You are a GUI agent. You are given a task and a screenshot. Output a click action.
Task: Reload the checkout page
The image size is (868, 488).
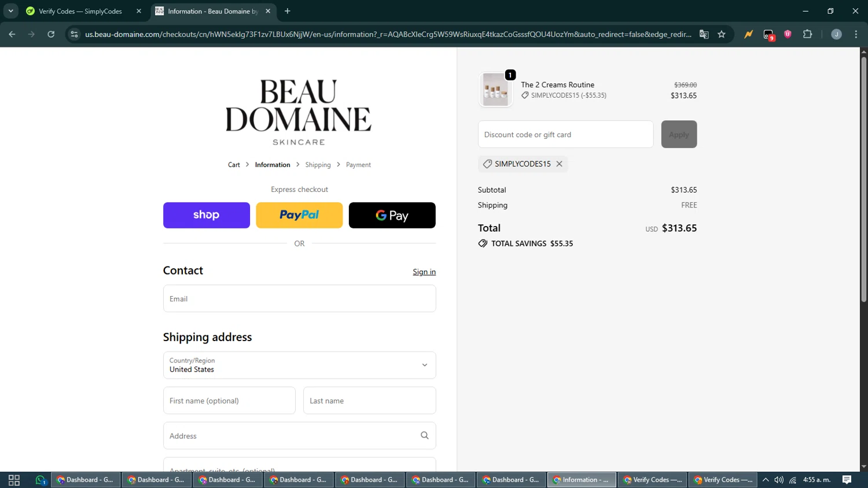[x=51, y=35]
